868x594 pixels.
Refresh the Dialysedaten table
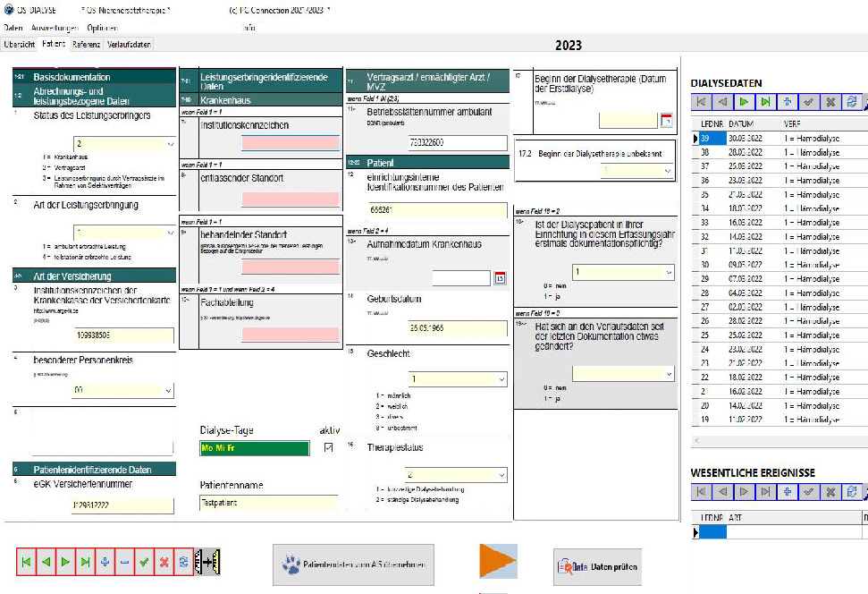coord(852,102)
